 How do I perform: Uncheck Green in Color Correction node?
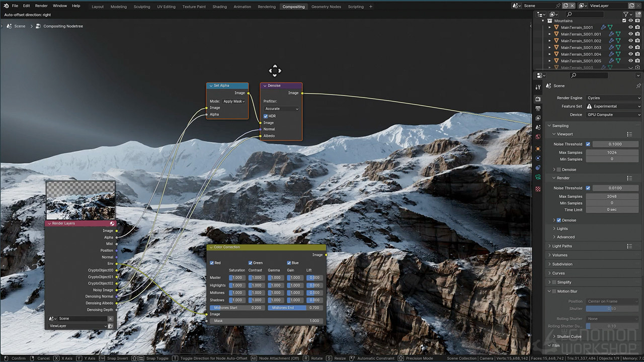point(250,263)
